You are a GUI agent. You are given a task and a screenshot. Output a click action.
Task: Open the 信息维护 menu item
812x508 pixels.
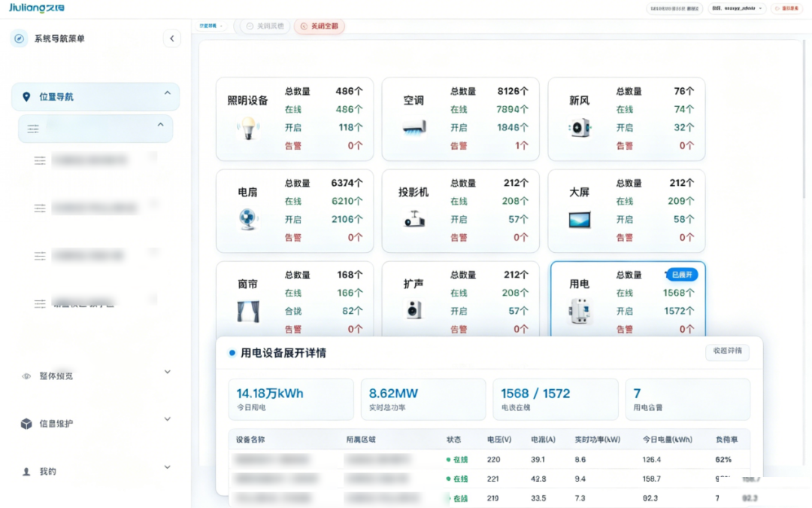95,424
